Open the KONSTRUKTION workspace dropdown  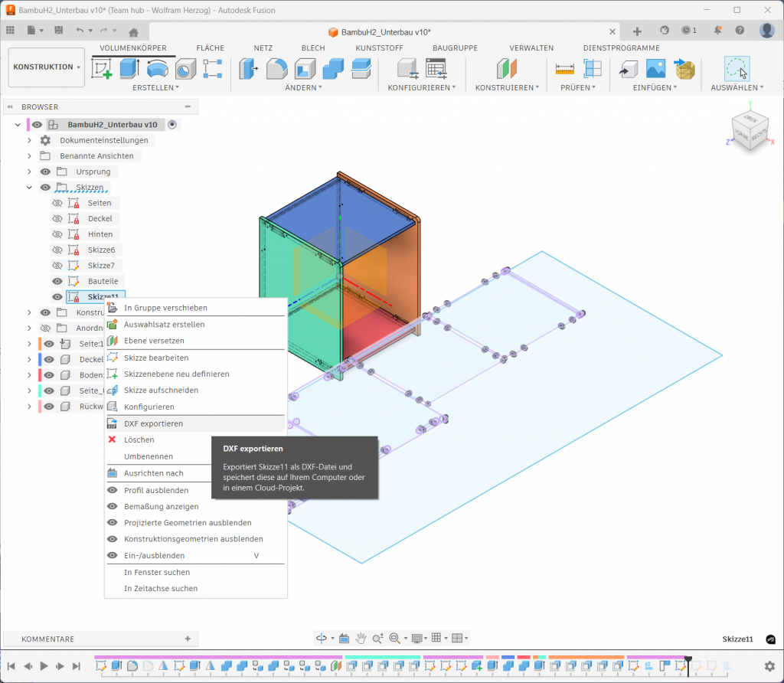47,67
